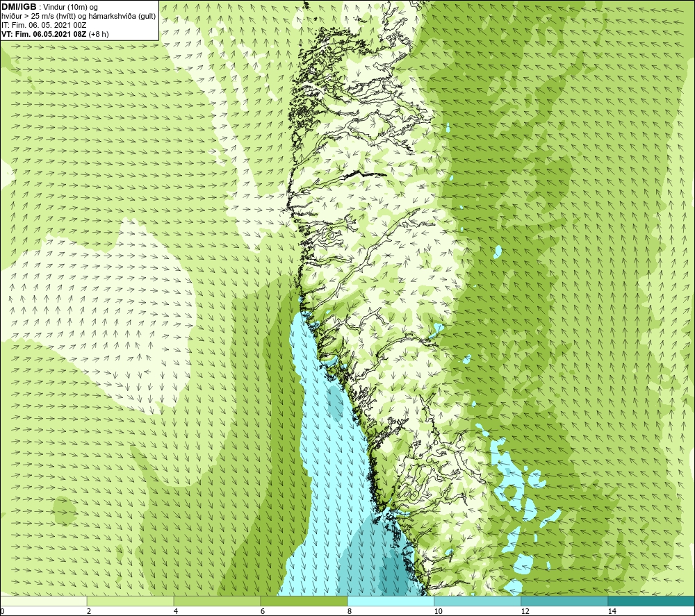Select the 10–12 m/s turquoise swatch
Viewport: 695px width, 616px height.
tap(478, 601)
